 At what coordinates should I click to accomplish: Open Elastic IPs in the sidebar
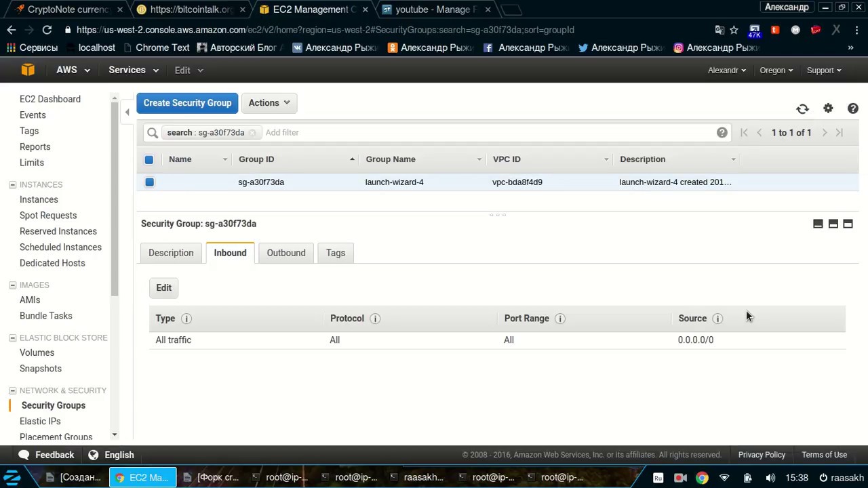point(40,421)
